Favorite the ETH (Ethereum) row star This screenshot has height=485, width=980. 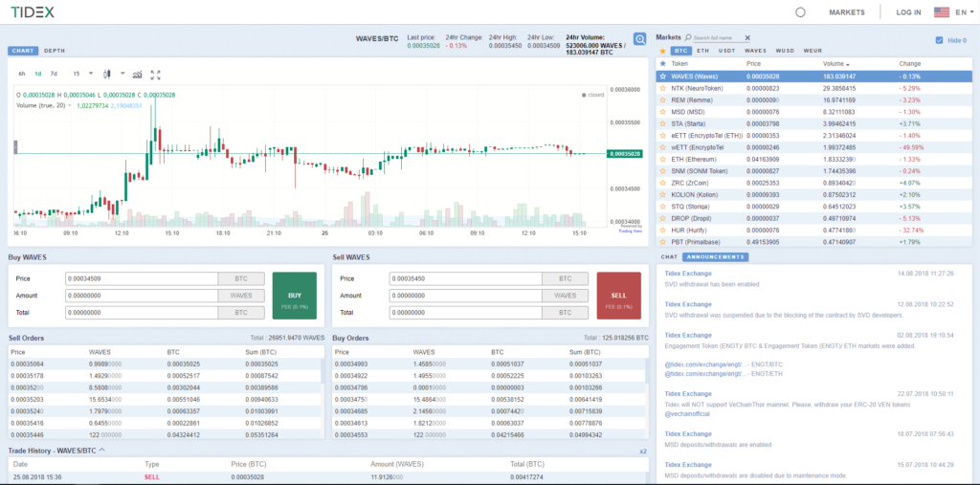(663, 160)
